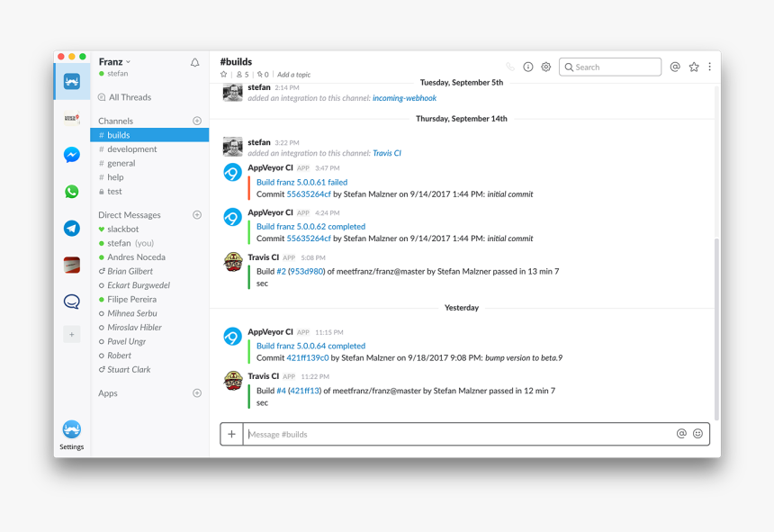Open the Channels header
This screenshot has height=532, width=774.
pos(115,121)
